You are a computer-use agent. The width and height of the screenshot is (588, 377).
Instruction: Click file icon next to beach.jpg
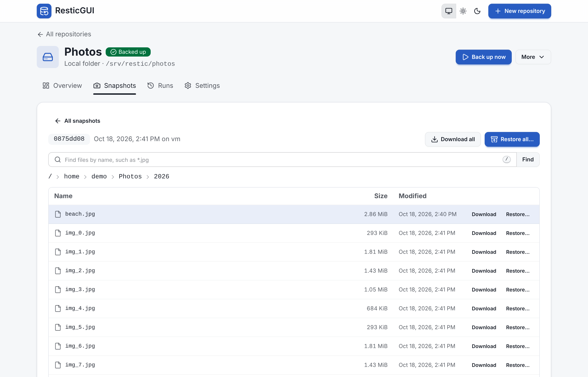(58, 214)
